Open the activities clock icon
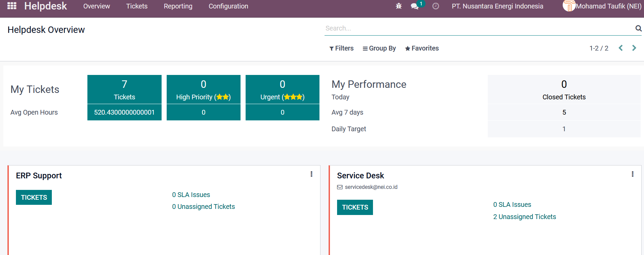This screenshot has height=255, width=644. coord(436,6)
